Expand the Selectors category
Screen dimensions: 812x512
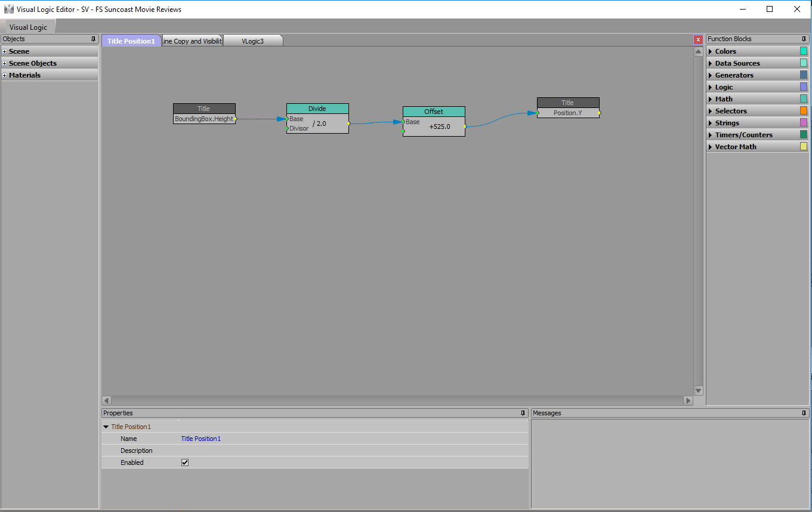(711, 111)
